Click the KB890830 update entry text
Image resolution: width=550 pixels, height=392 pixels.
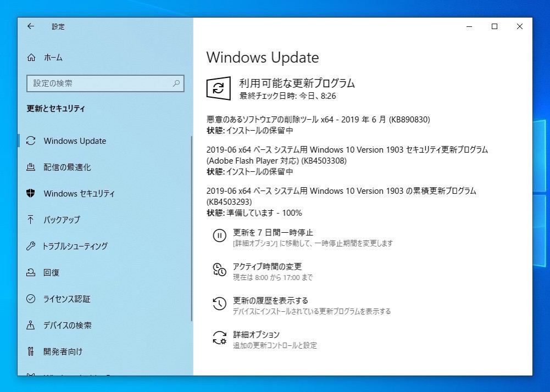[x=318, y=120]
